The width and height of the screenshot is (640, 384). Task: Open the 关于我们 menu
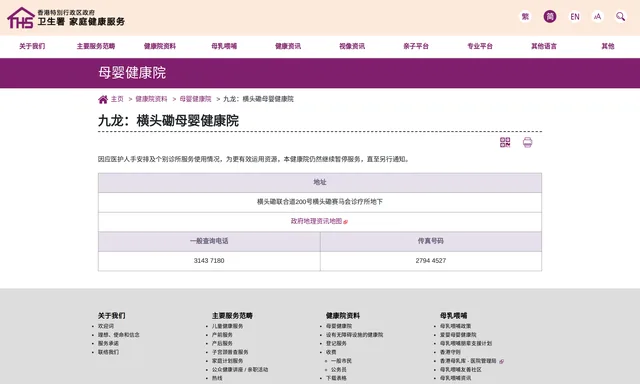pos(32,46)
